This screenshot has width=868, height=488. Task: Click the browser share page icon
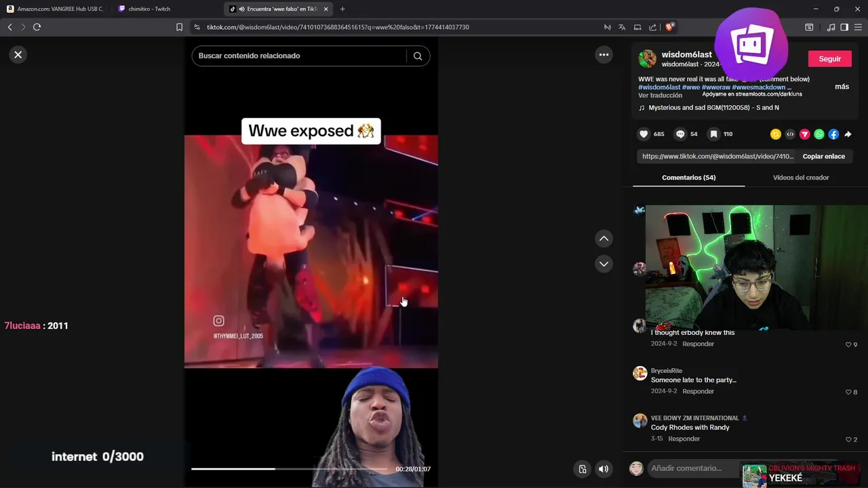[x=652, y=27]
